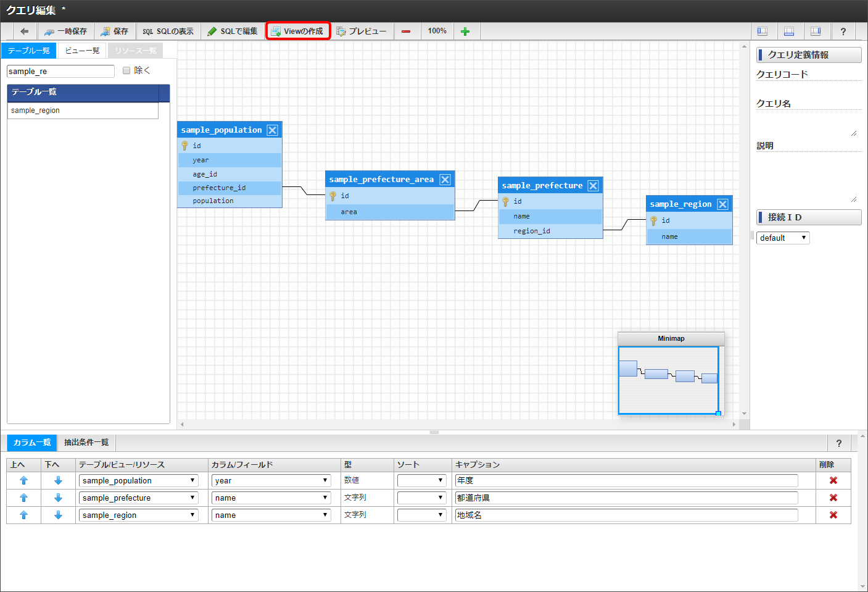Reset zoom via the 100% button

437,31
